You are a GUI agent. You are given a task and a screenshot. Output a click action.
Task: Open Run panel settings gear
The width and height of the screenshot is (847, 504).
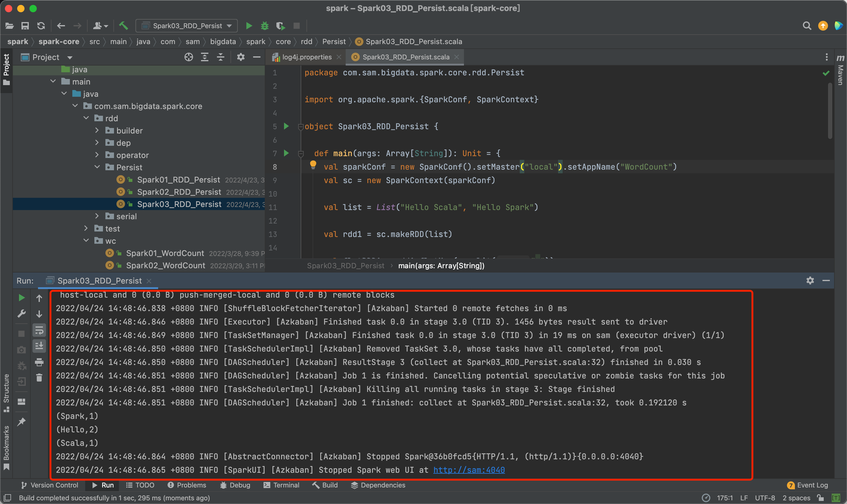(810, 280)
